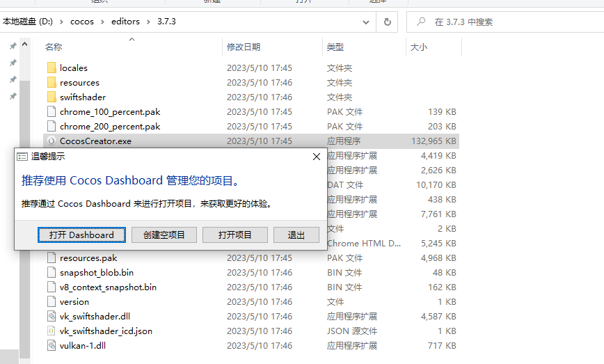Select v8_context_snapshot.bin file name
Screen dimensions: 604x364
pos(109,287)
